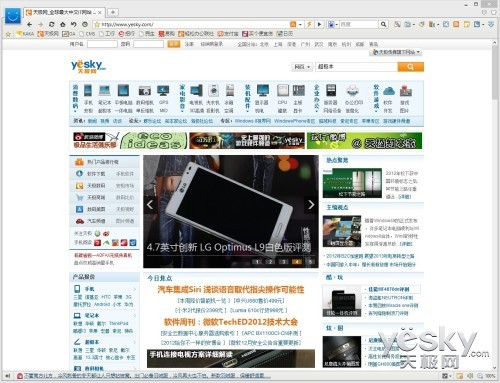Click the 100% zoom level in status bar

(x=490, y=376)
